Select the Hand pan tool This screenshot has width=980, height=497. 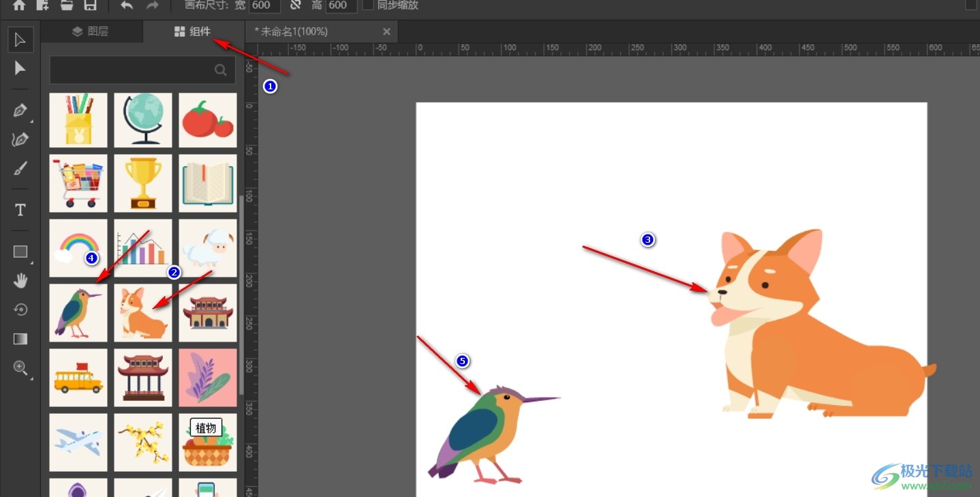click(x=20, y=280)
